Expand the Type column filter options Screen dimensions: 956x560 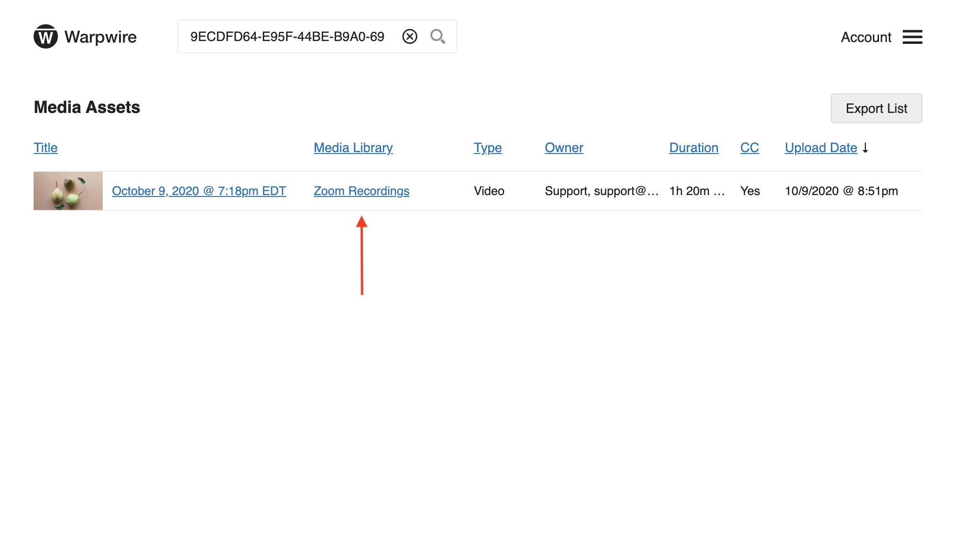point(487,147)
